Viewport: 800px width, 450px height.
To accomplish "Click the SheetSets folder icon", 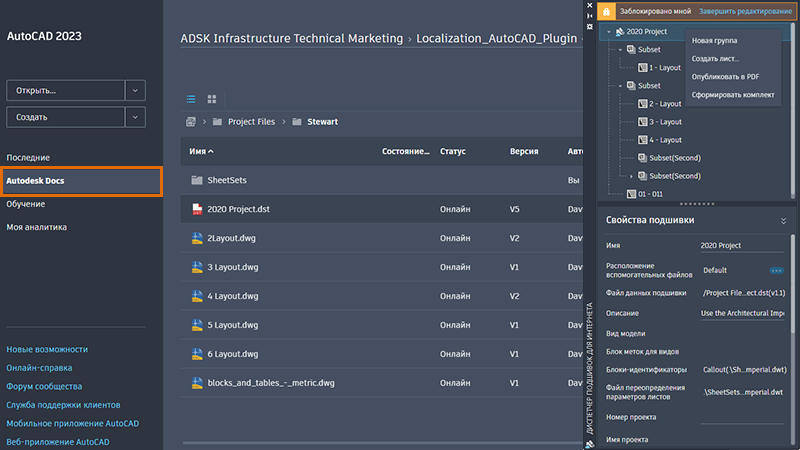I will click(x=197, y=181).
